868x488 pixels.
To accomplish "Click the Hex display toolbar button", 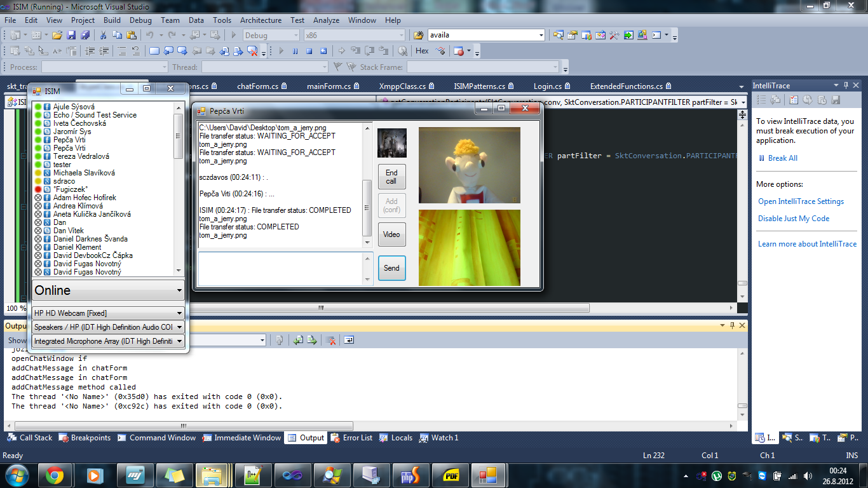I will (422, 51).
